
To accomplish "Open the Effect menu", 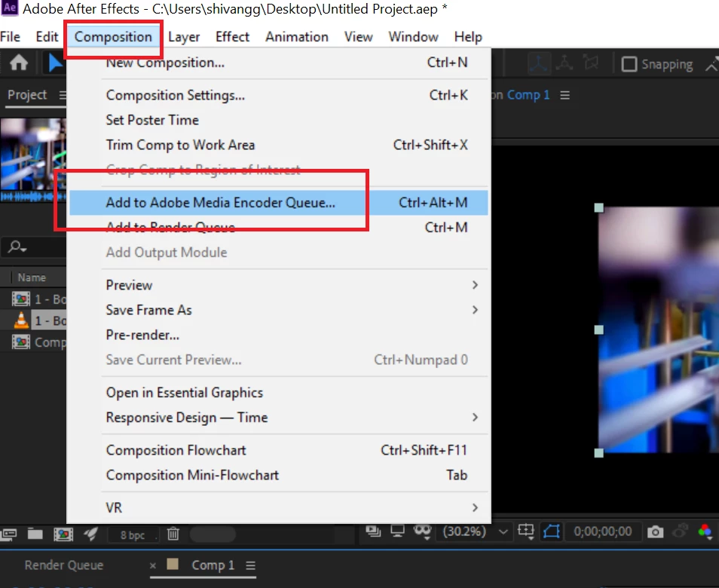I will point(232,37).
